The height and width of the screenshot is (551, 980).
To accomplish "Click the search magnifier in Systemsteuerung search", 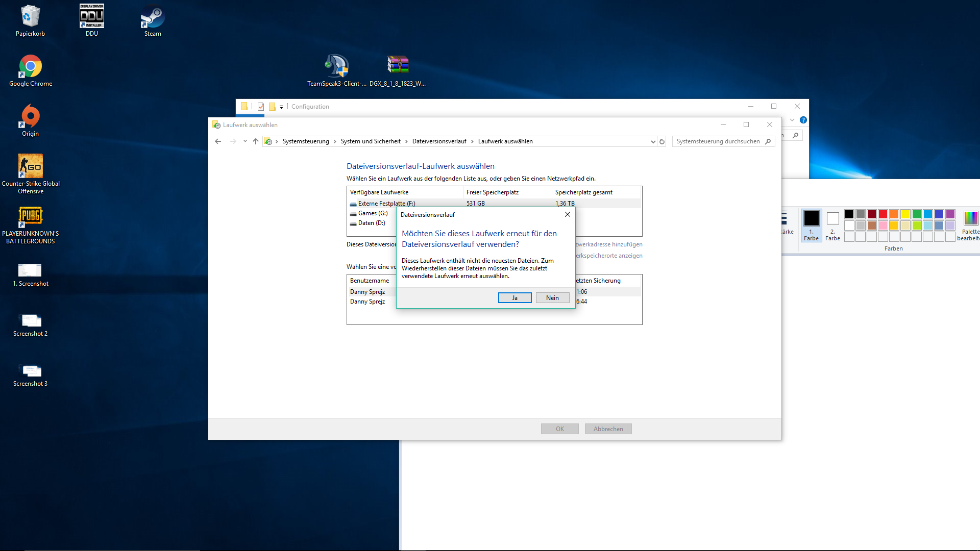I will tap(768, 141).
